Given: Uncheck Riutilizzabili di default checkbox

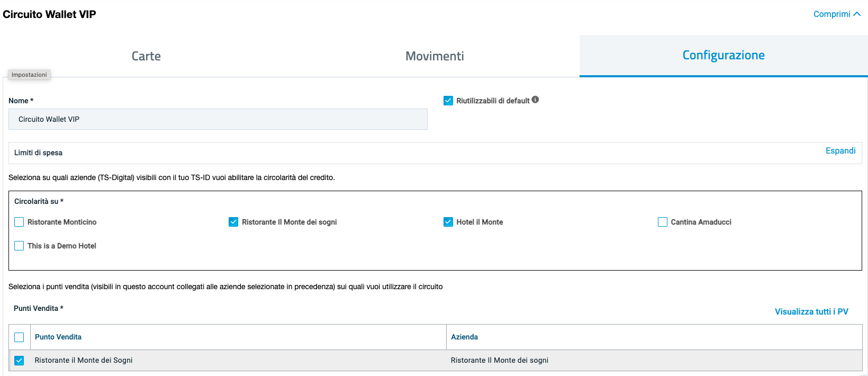Looking at the screenshot, I should [x=448, y=101].
